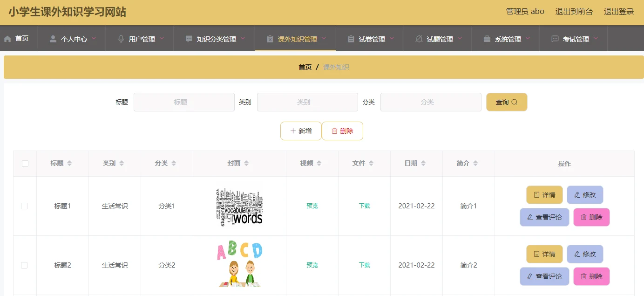The image size is (644, 296).
Task: Expand the 考试管理 dropdown chevron
Action: point(596,38)
